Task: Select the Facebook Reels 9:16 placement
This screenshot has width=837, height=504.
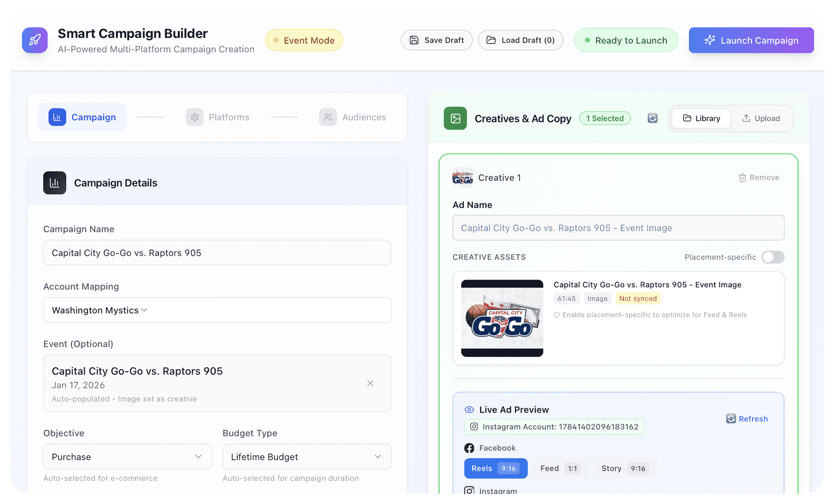Action: 496,469
